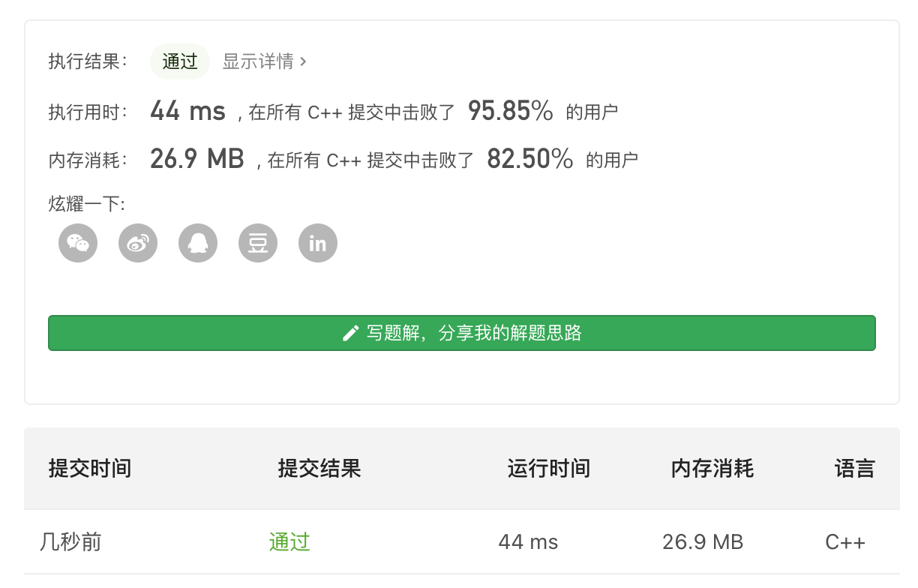Click the 82.50% memory percentile figure
Viewport: 918px width, 588px height.
tap(530, 158)
